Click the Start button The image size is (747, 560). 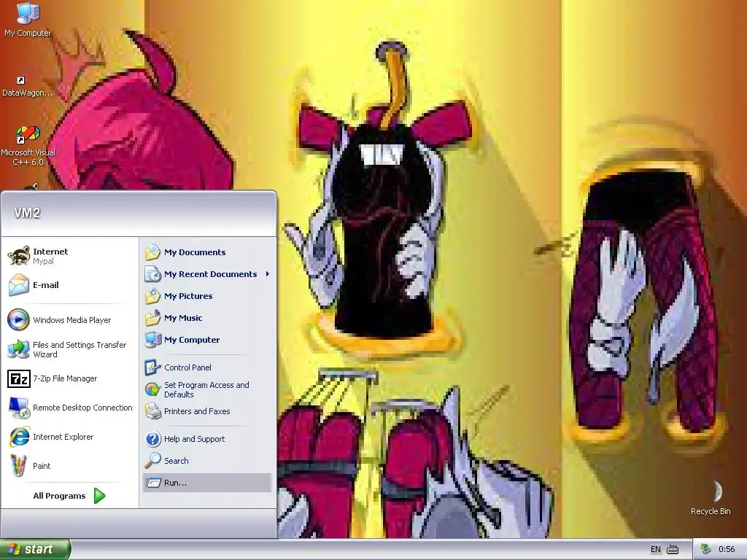(x=35, y=549)
